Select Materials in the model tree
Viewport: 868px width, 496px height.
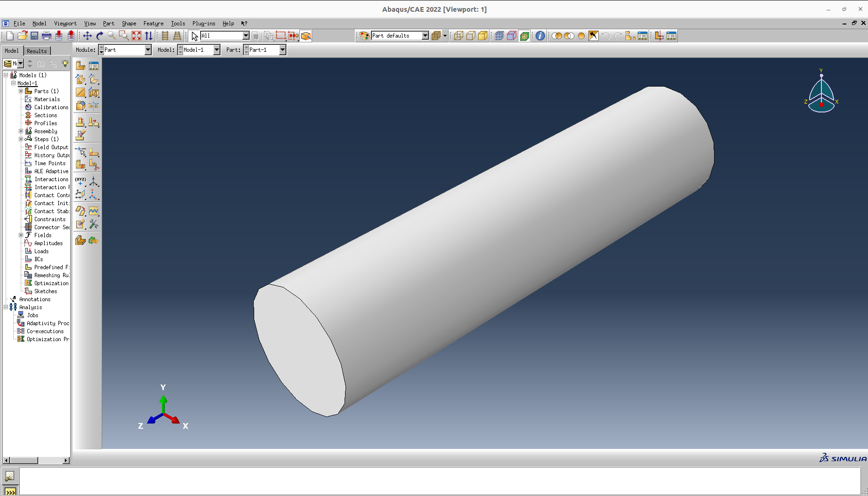pos(46,99)
